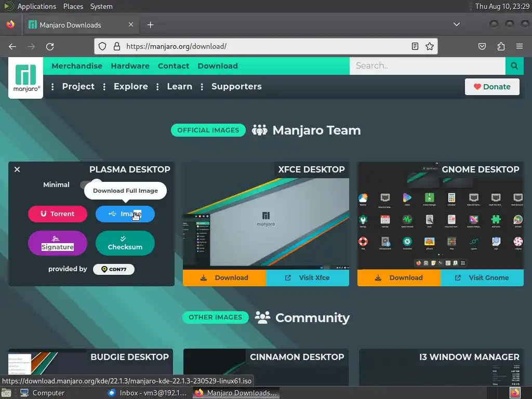Viewport: 532px width, 399px height.
Task: Open the Visit Xfce link
Action: pos(308,278)
